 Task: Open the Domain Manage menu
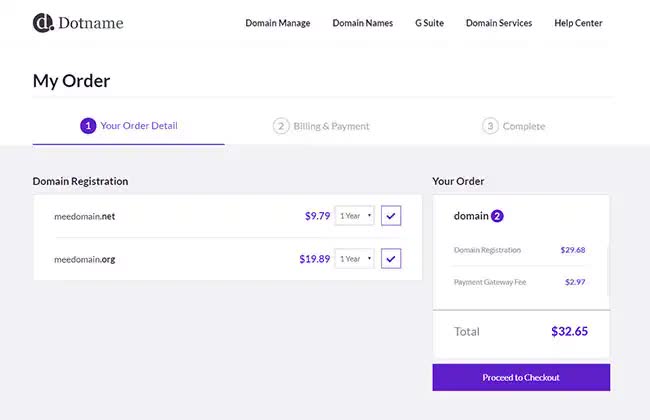click(x=278, y=23)
